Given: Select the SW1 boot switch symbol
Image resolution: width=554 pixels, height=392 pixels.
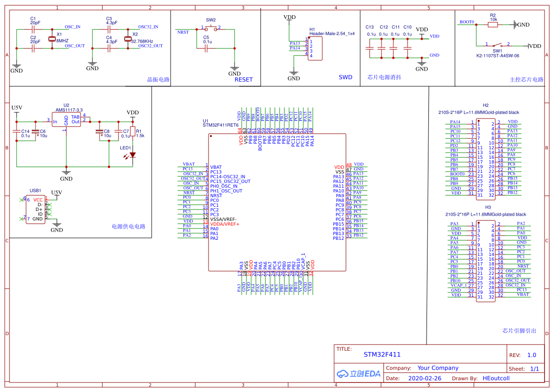Looking at the screenshot, I should [498, 45].
